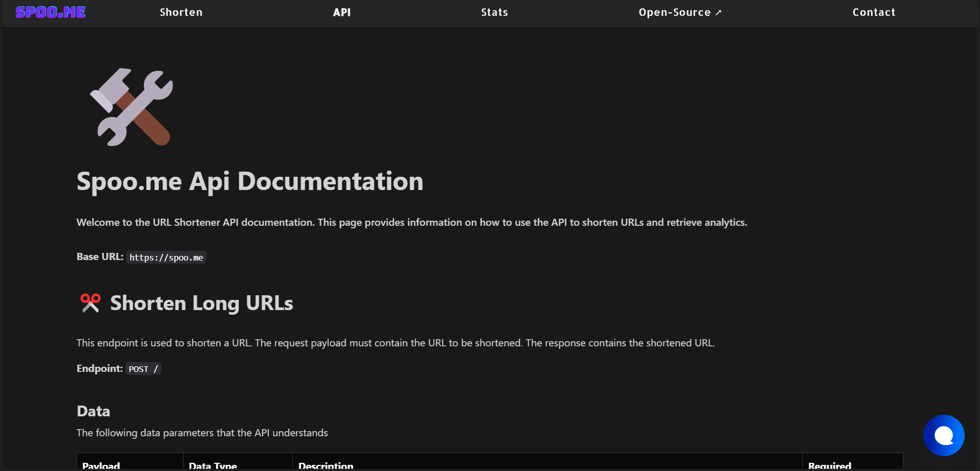
Task: Click the 'This endpoint is used to shorten a URL' paragraph
Action: [396, 343]
